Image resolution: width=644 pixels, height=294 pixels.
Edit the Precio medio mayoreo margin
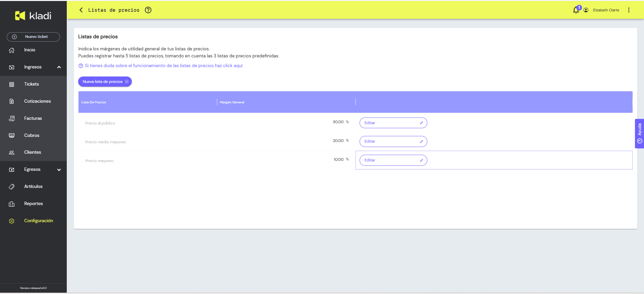pos(393,142)
